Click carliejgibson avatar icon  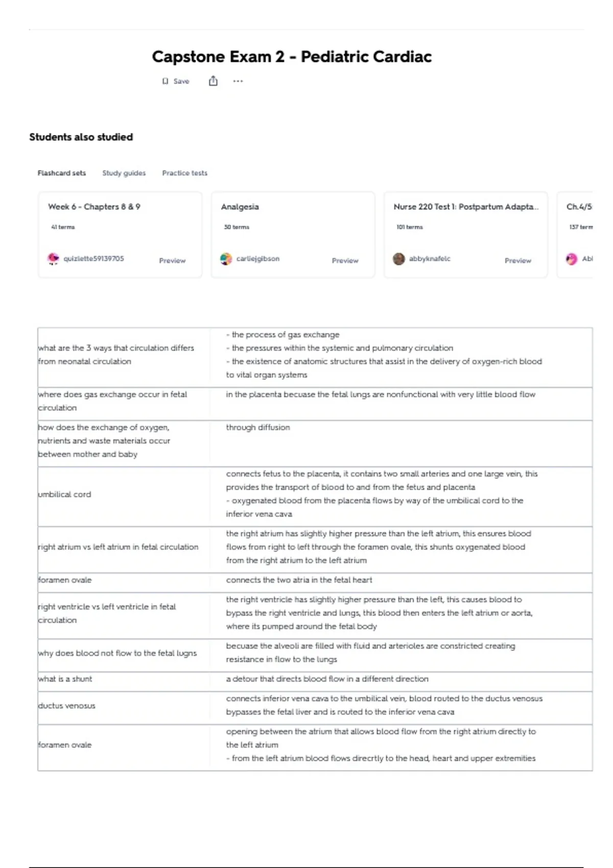(226, 259)
